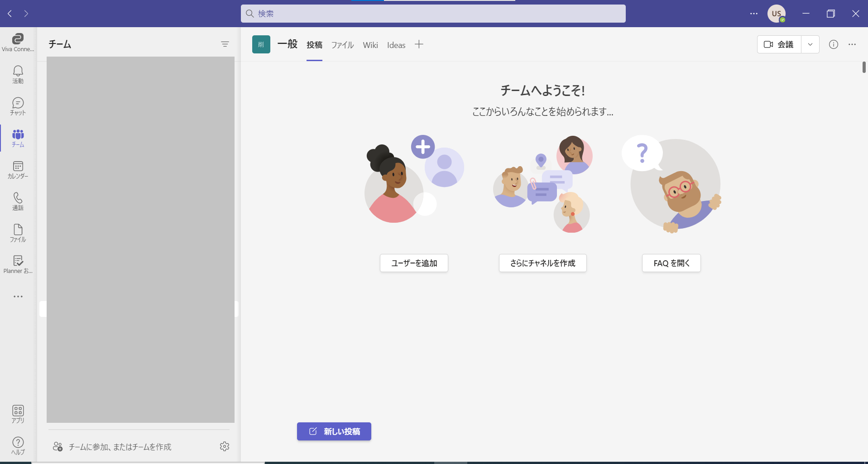Open the Files (ファイル) sidebar icon
Viewport: 868px width, 464px height.
(18, 233)
